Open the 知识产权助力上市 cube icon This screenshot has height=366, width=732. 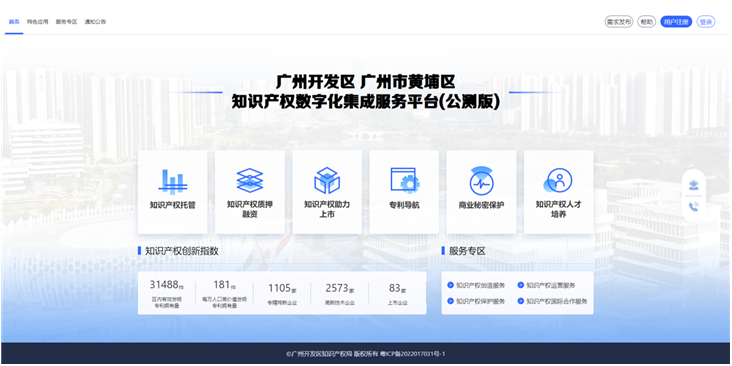(327, 180)
